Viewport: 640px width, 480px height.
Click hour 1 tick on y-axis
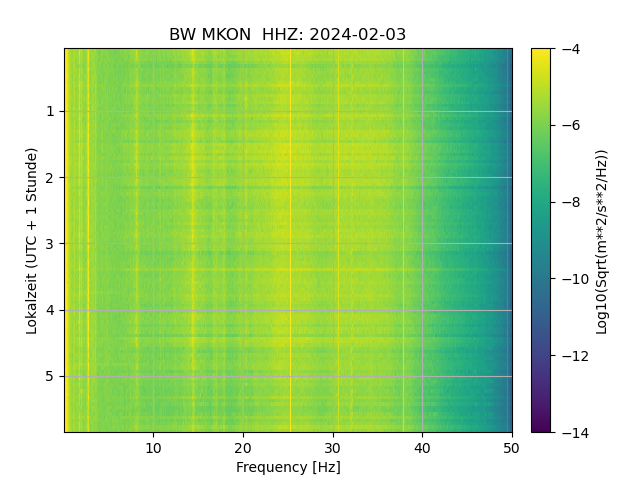tap(50, 111)
